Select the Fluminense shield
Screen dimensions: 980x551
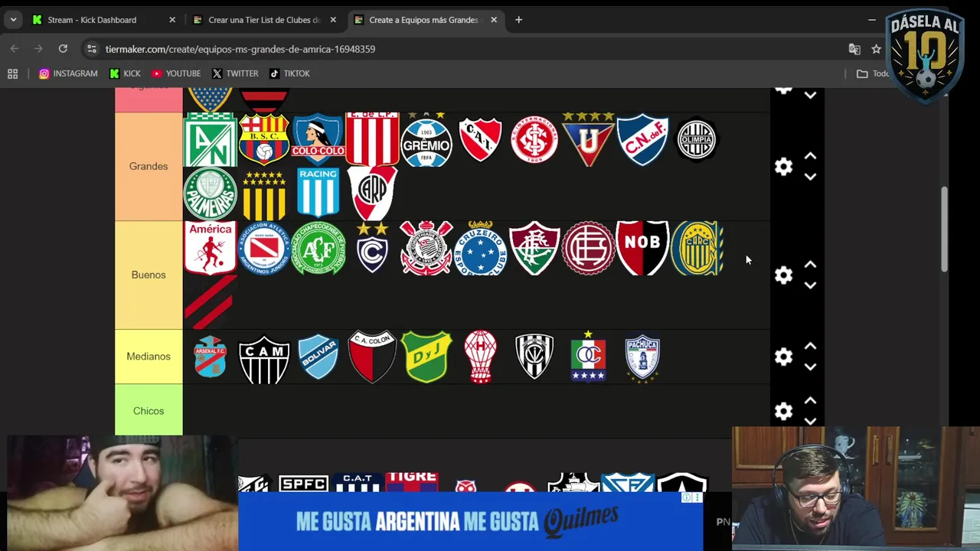(534, 248)
